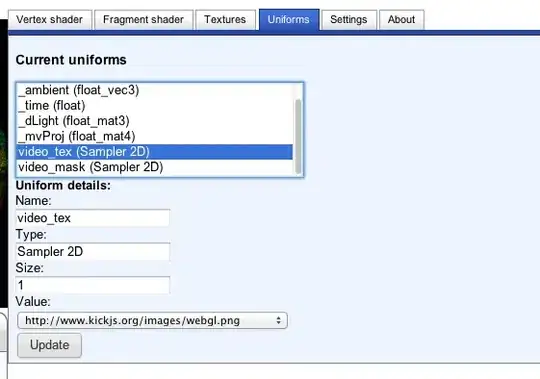Viewport: 540px width, 379px height.
Task: Select video_mask (Sampler 2D) uniform
Action: pos(155,167)
